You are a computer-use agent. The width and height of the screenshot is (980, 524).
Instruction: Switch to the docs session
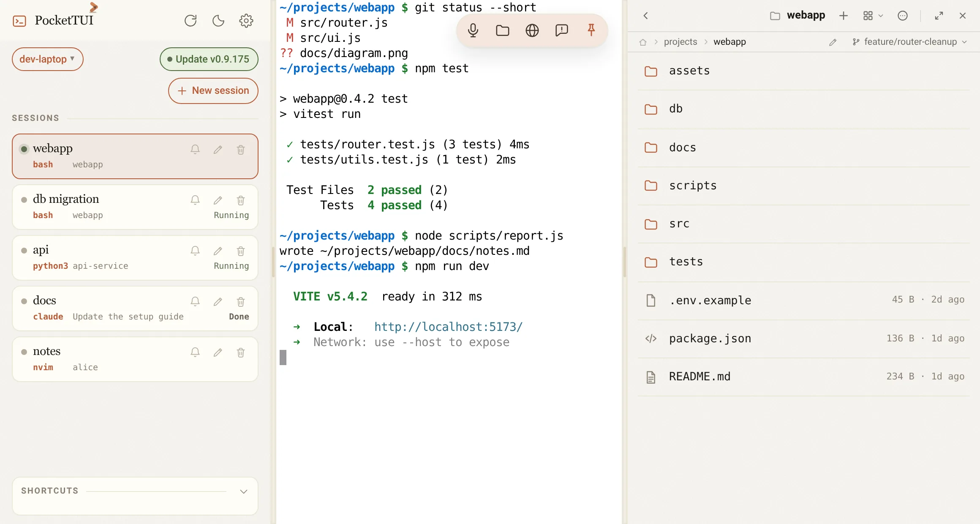[135, 308]
